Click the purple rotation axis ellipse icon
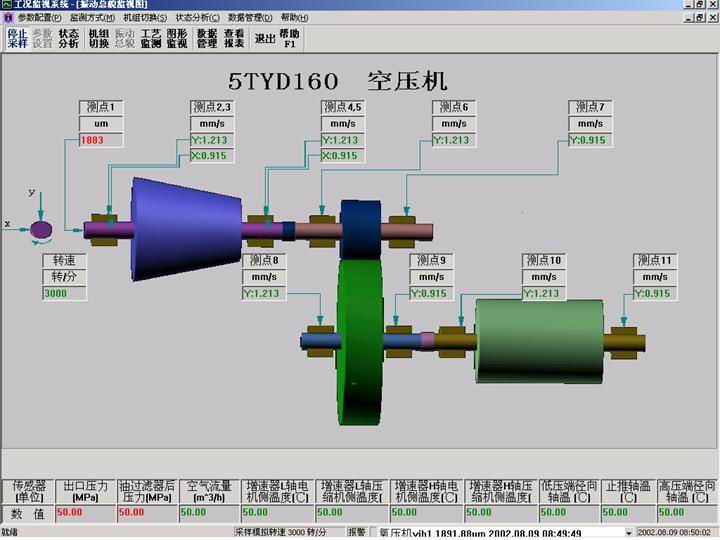Screen dimensions: 720x540 click(x=41, y=230)
